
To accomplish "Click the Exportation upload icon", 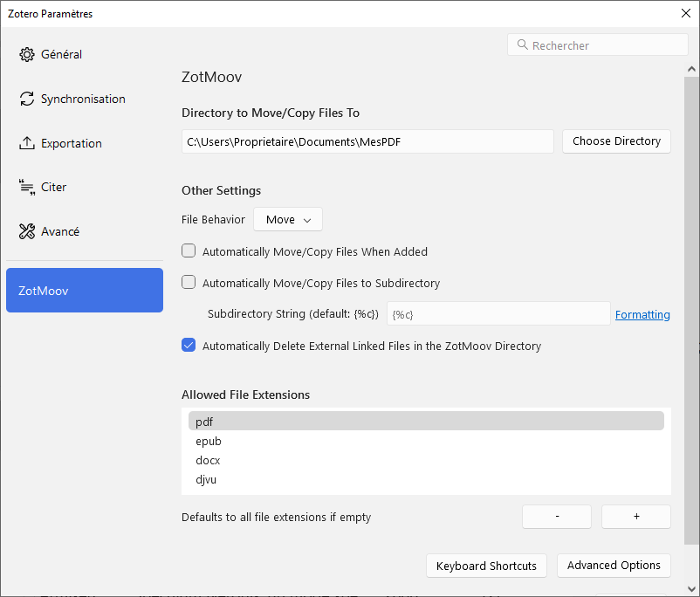I will tap(27, 143).
